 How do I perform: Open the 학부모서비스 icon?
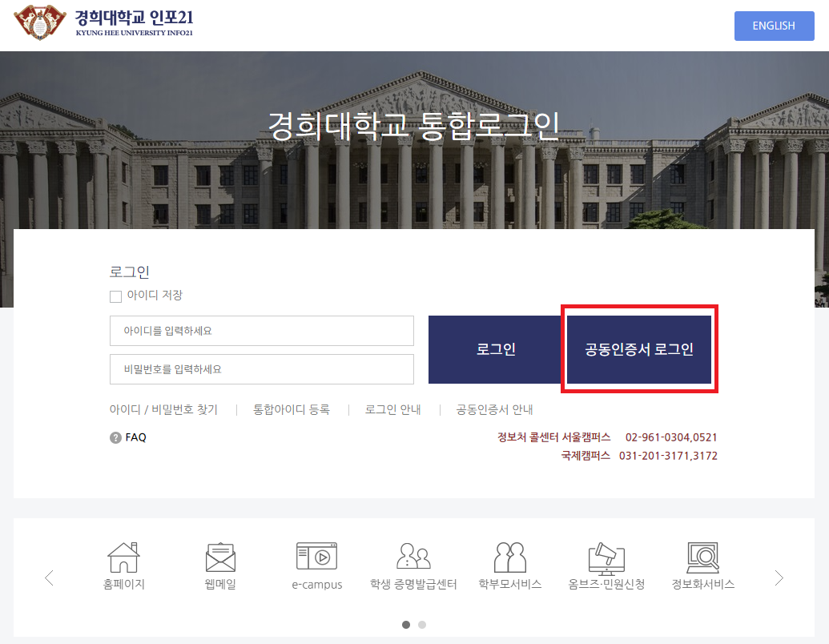tap(509, 557)
